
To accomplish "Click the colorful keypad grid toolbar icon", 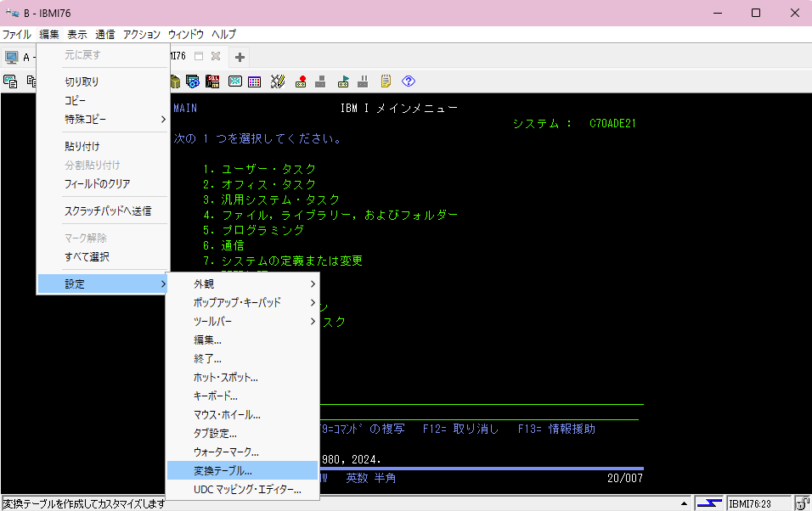I will 254,81.
